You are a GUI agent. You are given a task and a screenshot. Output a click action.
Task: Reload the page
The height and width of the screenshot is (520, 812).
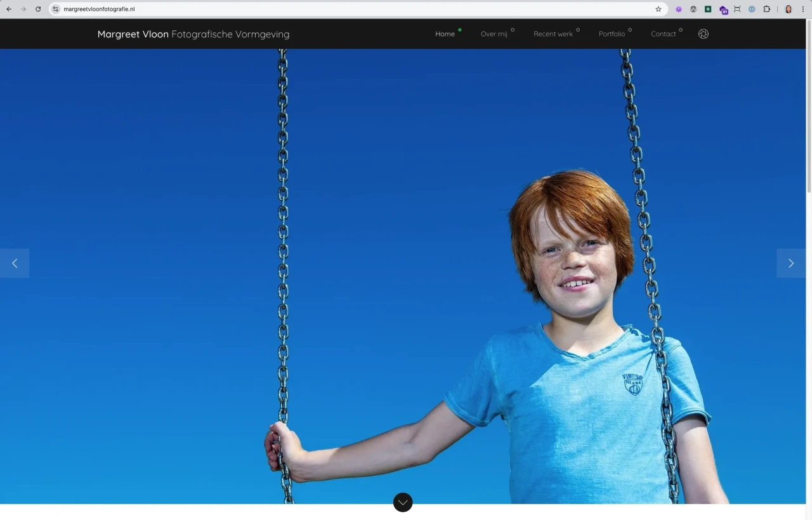click(38, 10)
